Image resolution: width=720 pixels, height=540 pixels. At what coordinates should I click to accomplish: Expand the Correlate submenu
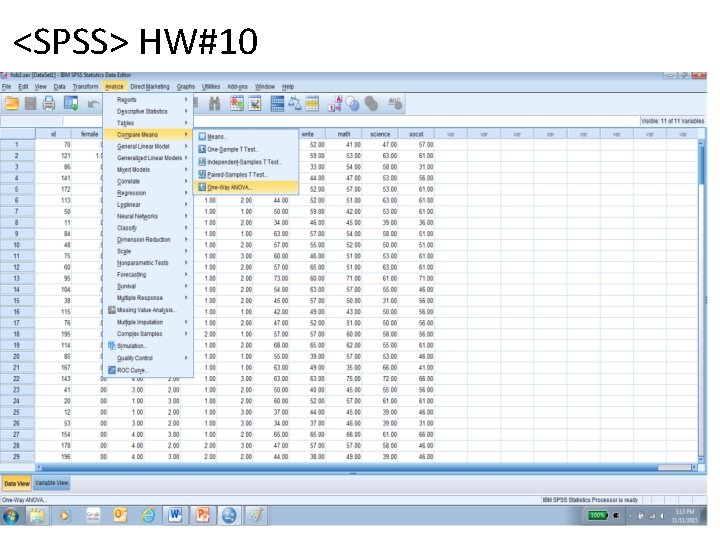pyautogui.click(x=148, y=181)
